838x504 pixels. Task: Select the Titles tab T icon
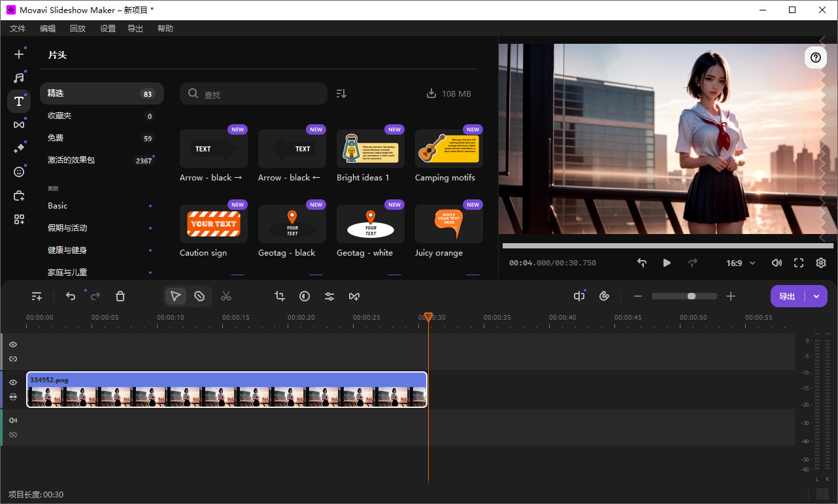coord(19,101)
